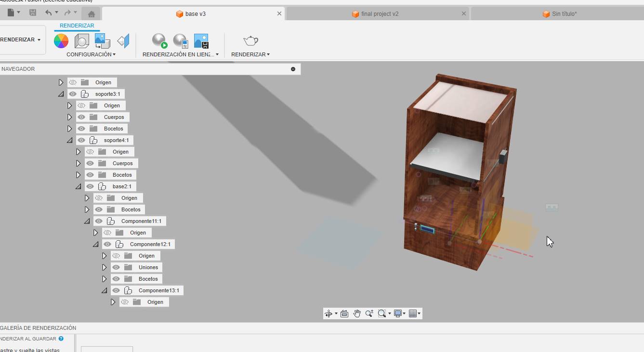Collapse Componente11:1 tree node
This screenshot has height=352, width=644.
tap(87, 221)
